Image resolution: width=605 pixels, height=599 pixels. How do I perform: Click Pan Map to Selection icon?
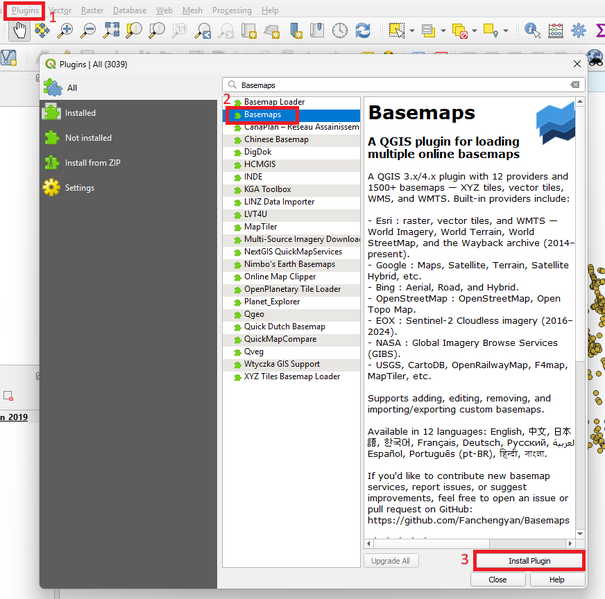(x=42, y=30)
